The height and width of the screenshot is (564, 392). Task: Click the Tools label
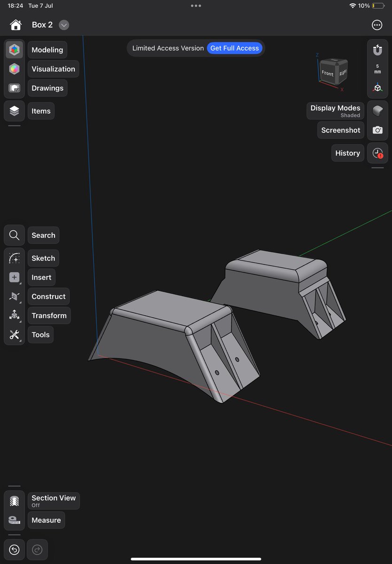tap(40, 335)
